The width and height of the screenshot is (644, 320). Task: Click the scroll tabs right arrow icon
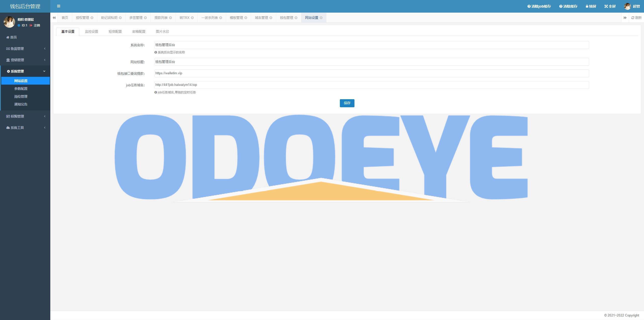pos(625,18)
